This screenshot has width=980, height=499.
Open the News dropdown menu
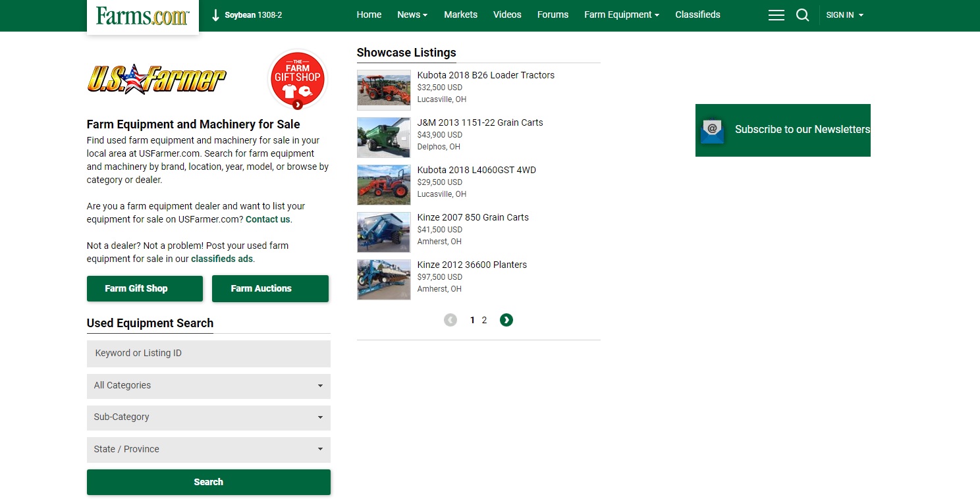(x=412, y=14)
